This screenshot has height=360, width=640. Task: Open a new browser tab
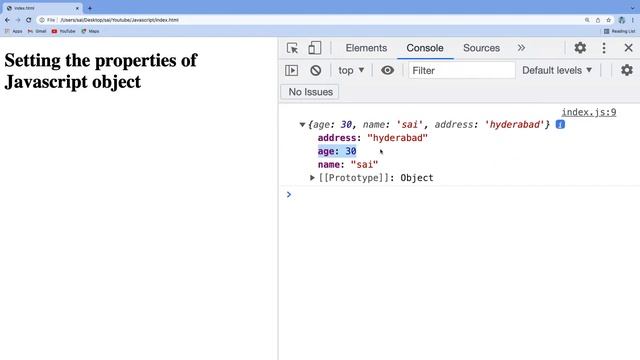click(90, 8)
